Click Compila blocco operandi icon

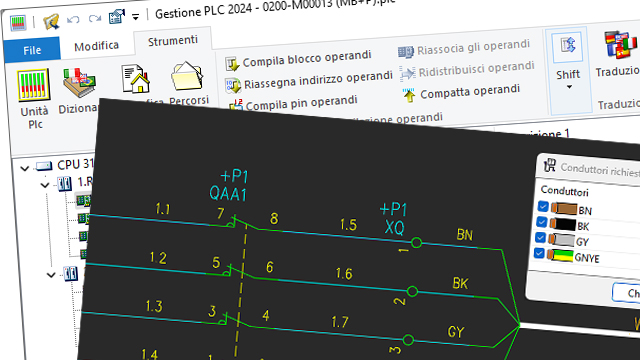(232, 64)
